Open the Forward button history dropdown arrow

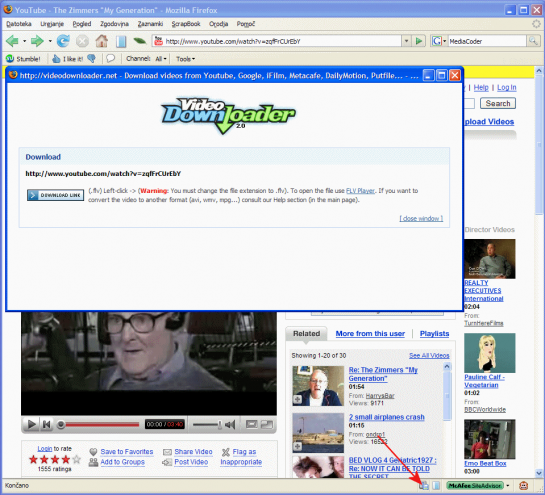[x=50, y=41]
